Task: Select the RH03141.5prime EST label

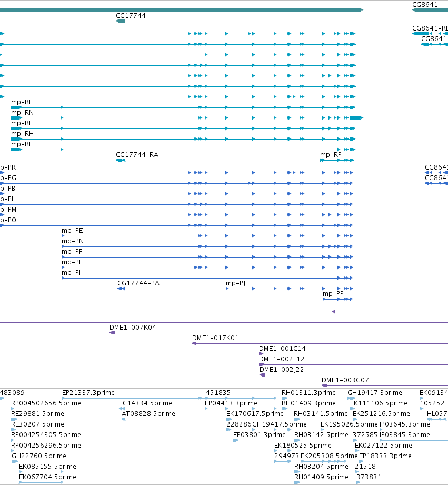Action: click(x=321, y=413)
